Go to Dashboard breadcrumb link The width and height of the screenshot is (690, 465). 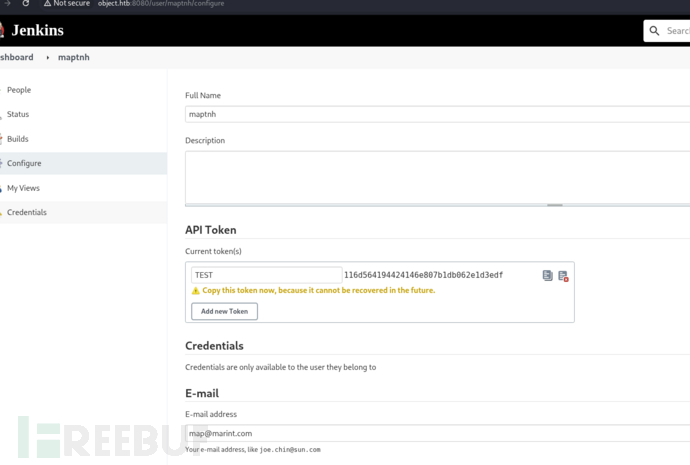tap(17, 57)
